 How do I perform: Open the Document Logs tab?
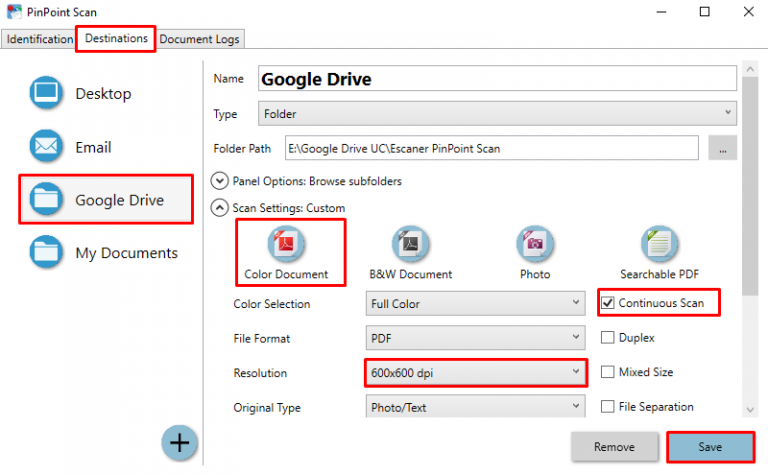[x=200, y=39]
